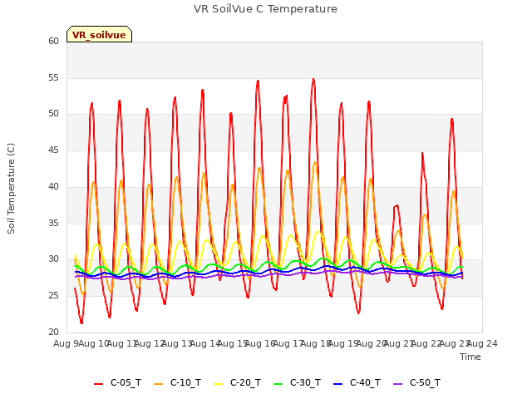Screen dimensions: 532x399
Task: Toggle the C-40_T series legend label
Action: (x=366, y=383)
